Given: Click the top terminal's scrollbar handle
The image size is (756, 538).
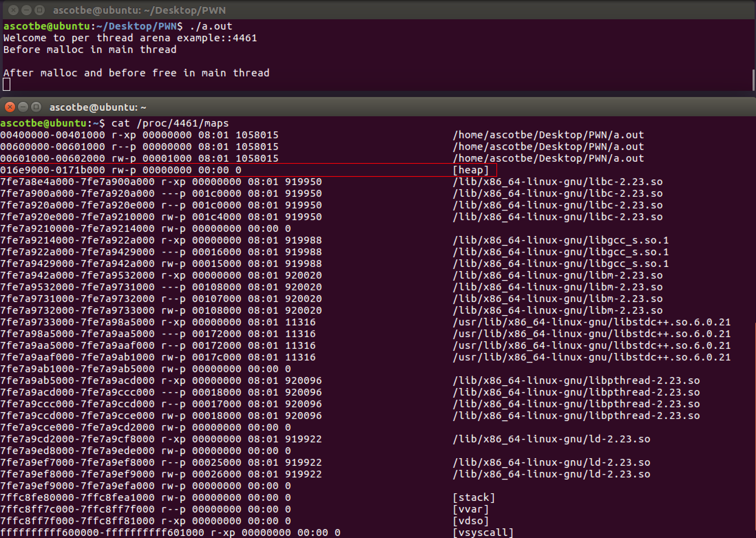Looking at the screenshot, I should 754,80.
